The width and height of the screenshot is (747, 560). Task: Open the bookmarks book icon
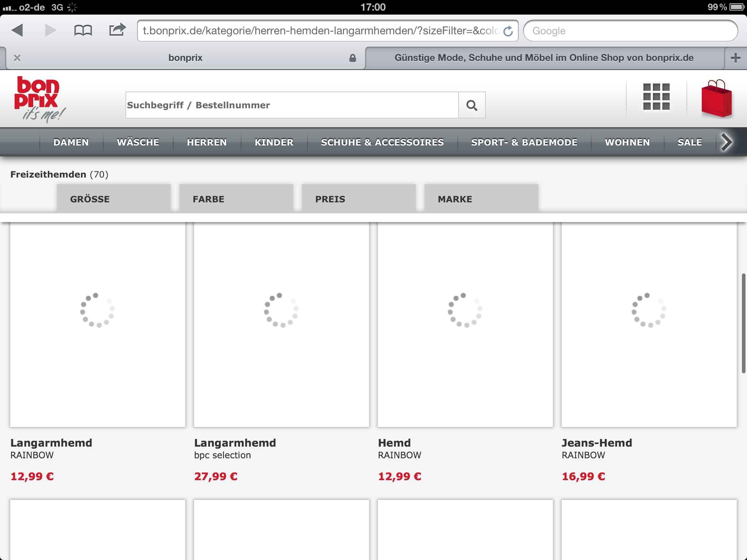click(x=83, y=30)
